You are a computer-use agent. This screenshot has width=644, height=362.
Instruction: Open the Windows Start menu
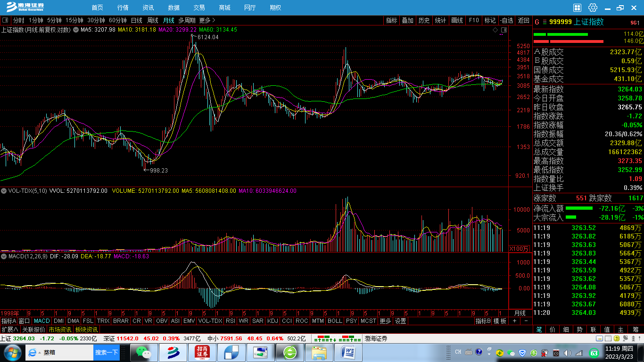[12, 352]
